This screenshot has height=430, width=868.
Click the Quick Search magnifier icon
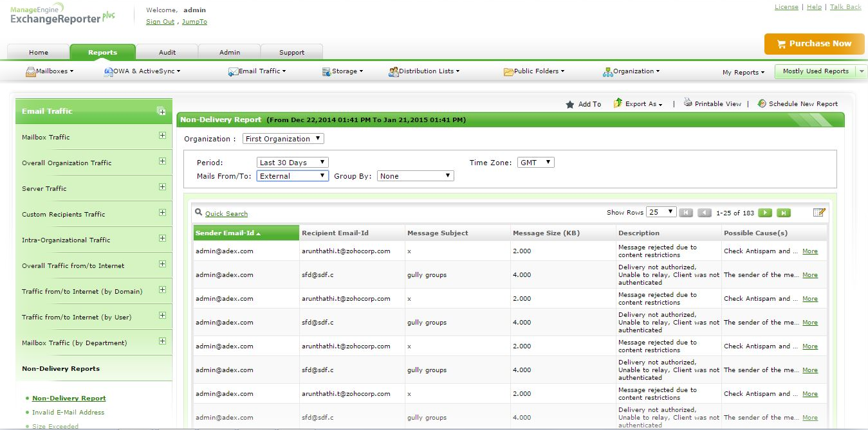(x=199, y=213)
